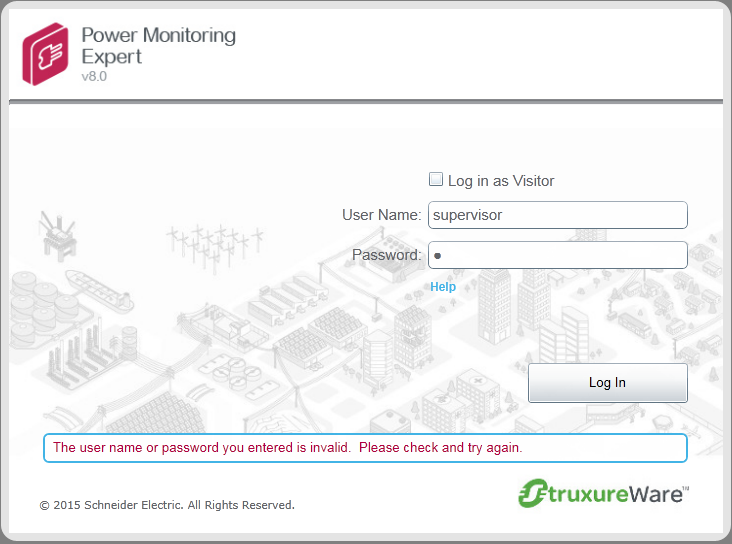
Task: Focus the Password input field
Action: click(557, 255)
